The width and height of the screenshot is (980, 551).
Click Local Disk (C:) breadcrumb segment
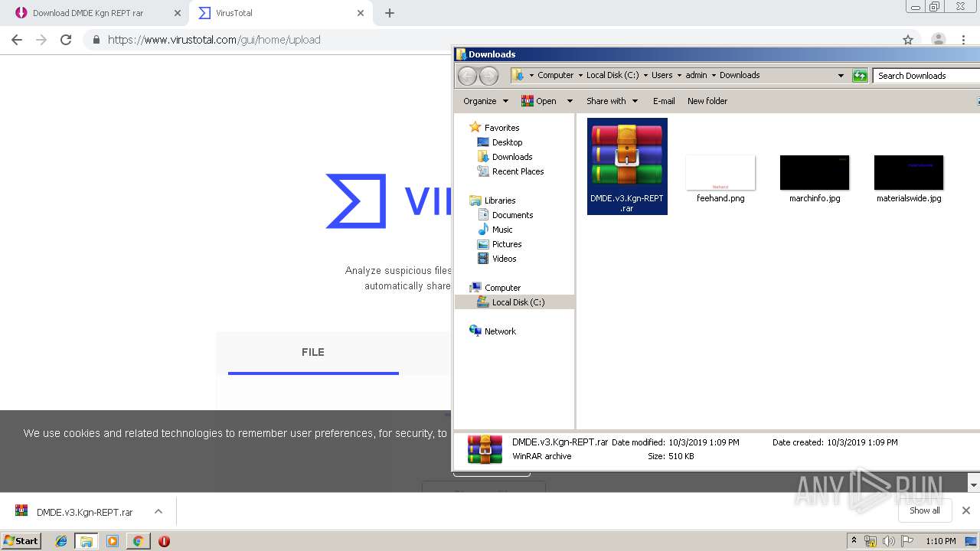click(x=612, y=75)
